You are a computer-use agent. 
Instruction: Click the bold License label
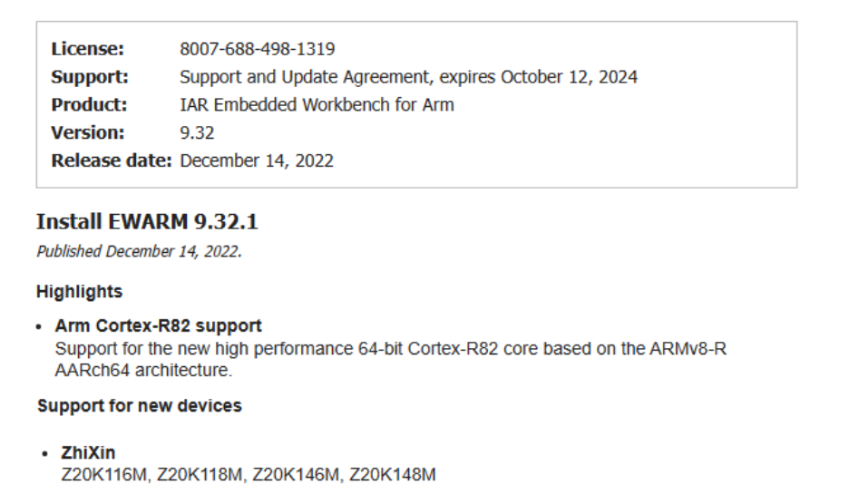[x=87, y=49]
